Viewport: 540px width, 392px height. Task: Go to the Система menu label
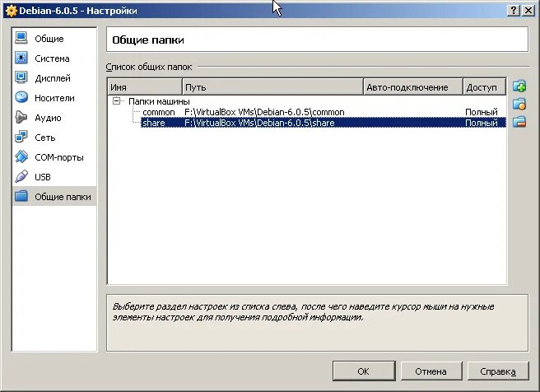pos(52,58)
